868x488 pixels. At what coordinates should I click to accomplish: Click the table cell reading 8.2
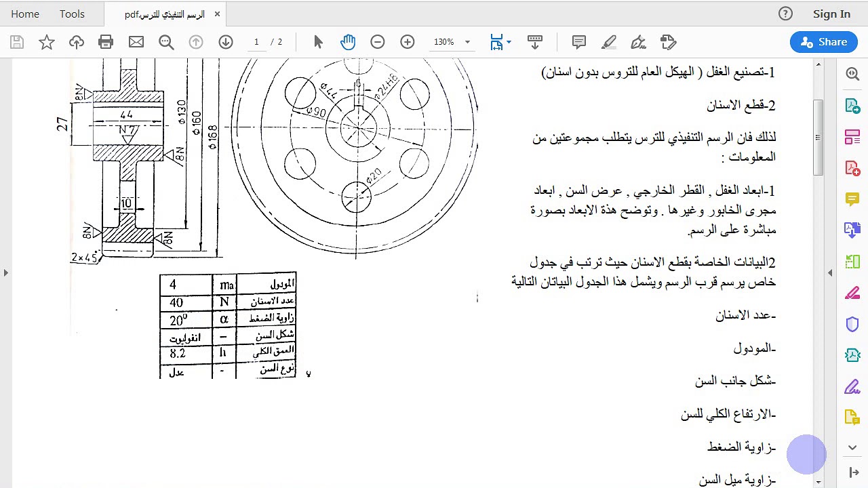coord(186,354)
